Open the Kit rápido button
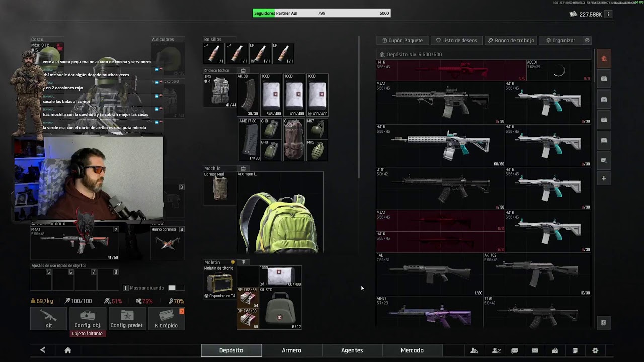This screenshot has width=644, height=362. point(166,319)
